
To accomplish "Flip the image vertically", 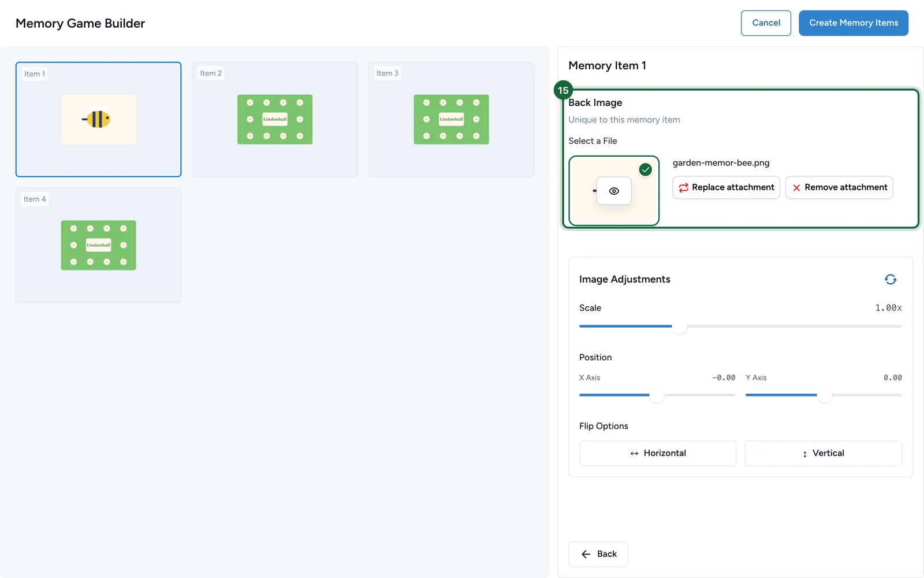I will 823,453.
